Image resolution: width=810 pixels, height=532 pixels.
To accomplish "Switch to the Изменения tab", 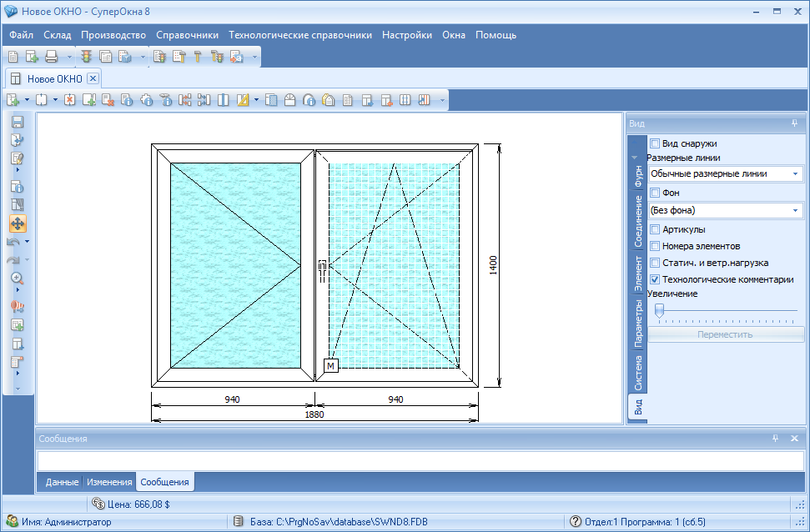I will pyautogui.click(x=109, y=482).
